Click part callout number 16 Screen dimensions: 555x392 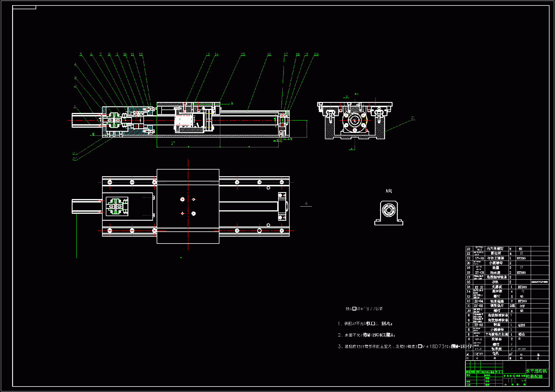pyautogui.click(x=269, y=54)
